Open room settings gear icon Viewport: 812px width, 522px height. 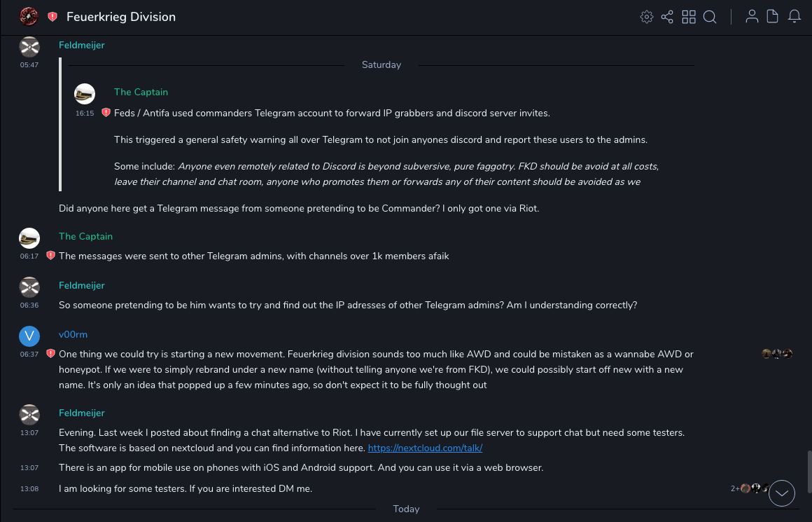646,17
